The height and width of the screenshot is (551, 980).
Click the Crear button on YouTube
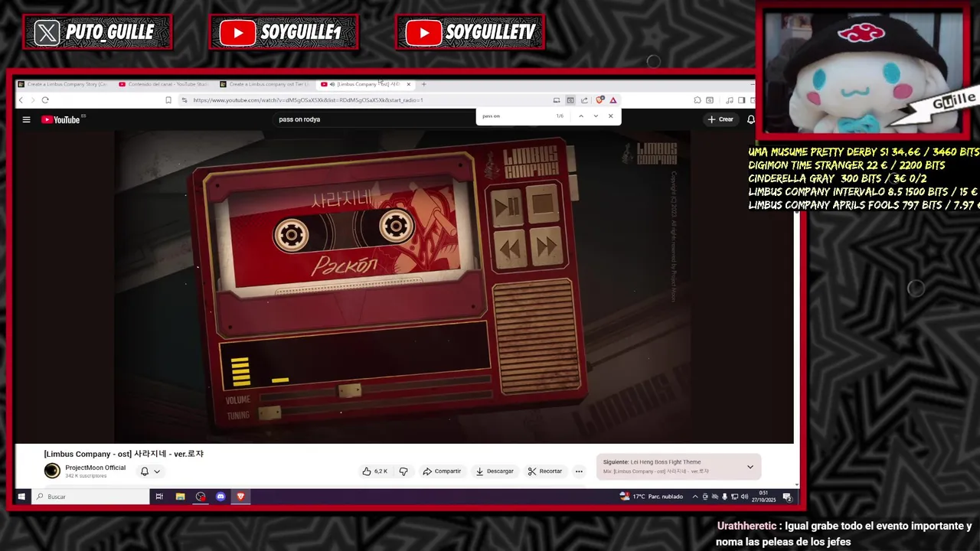(x=720, y=119)
